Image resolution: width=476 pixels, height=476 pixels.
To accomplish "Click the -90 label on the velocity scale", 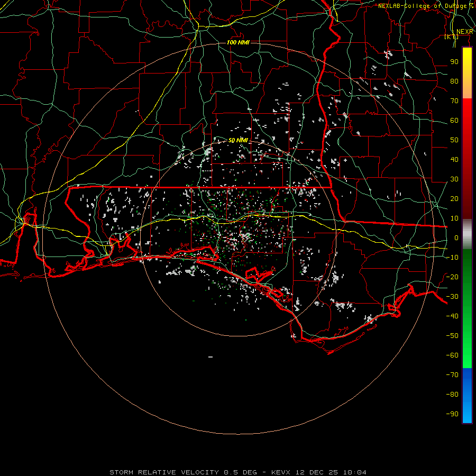I will (452, 414).
